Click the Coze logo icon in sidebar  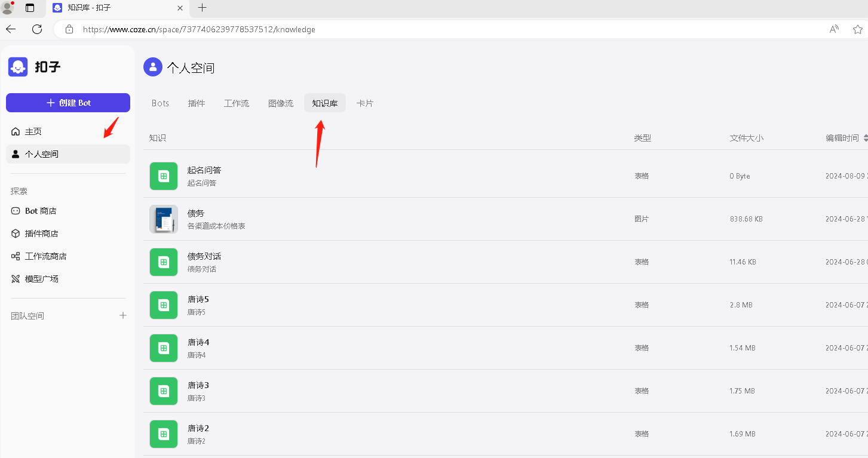point(18,66)
